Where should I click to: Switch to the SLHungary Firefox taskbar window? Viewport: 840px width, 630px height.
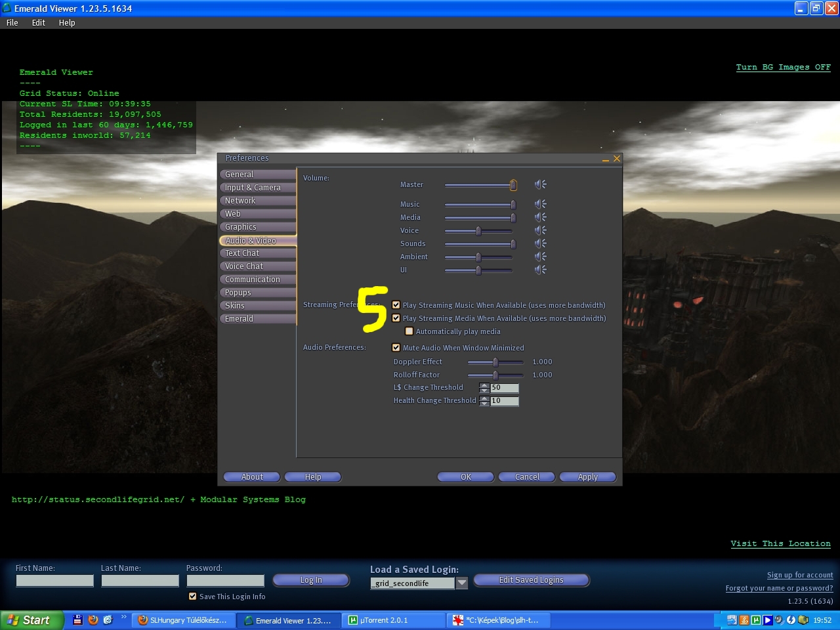point(183,620)
